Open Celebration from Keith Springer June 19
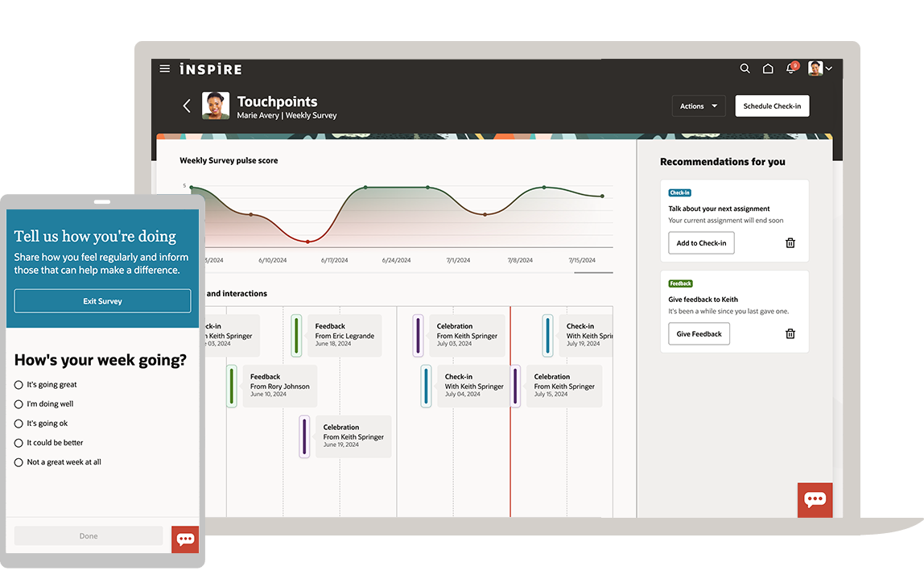This screenshot has width=924, height=583. click(x=353, y=436)
